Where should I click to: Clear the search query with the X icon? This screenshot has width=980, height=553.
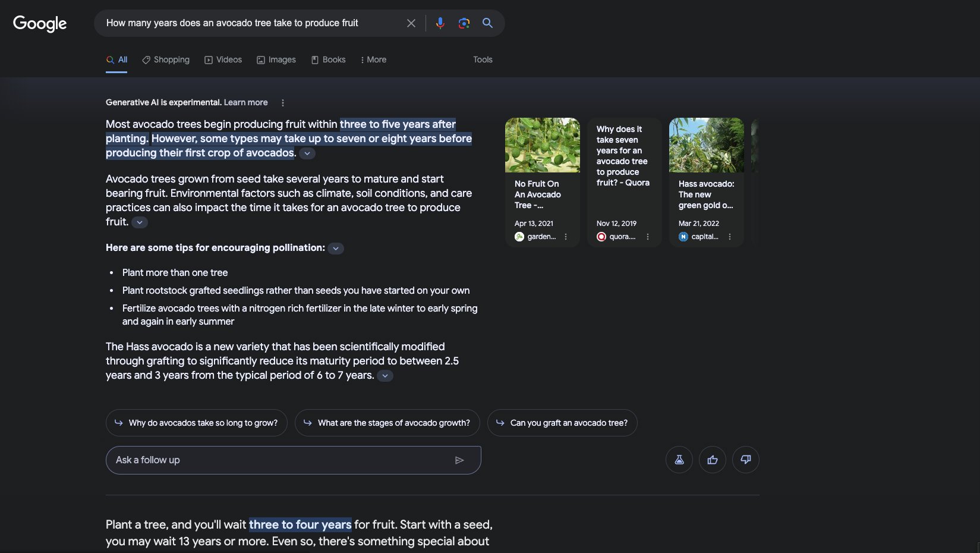411,23
